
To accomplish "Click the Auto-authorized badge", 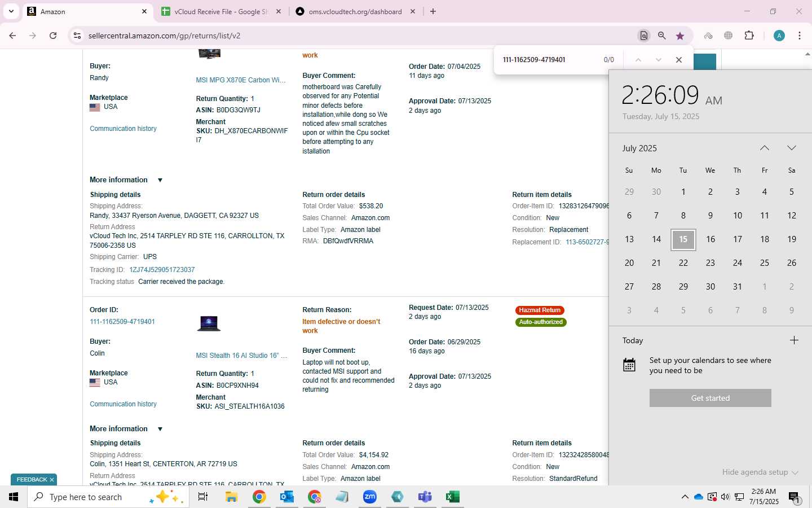I will click(x=541, y=322).
